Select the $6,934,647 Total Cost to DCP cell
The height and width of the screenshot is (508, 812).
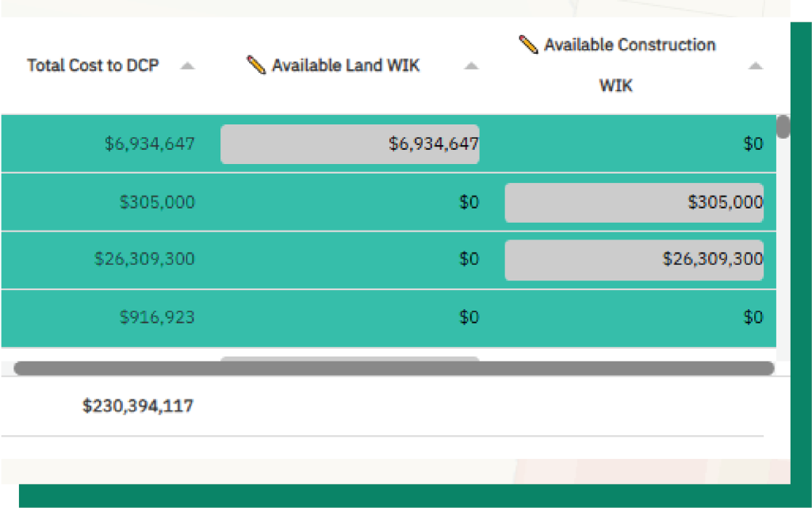150,144
